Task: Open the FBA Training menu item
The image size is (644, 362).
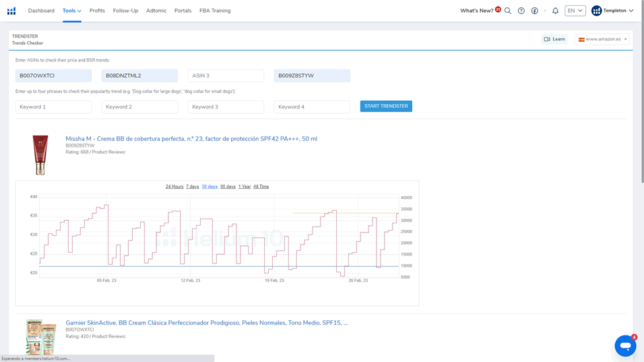Action: pyautogui.click(x=215, y=11)
